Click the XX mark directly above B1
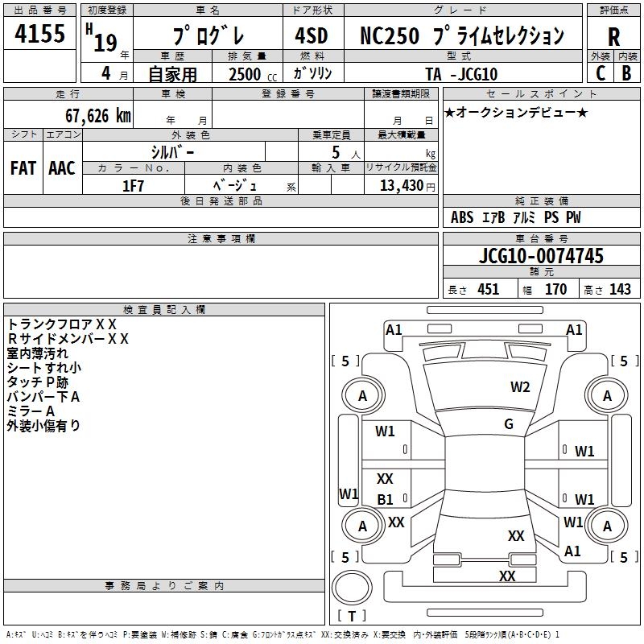644x644 pixels. click(x=385, y=478)
